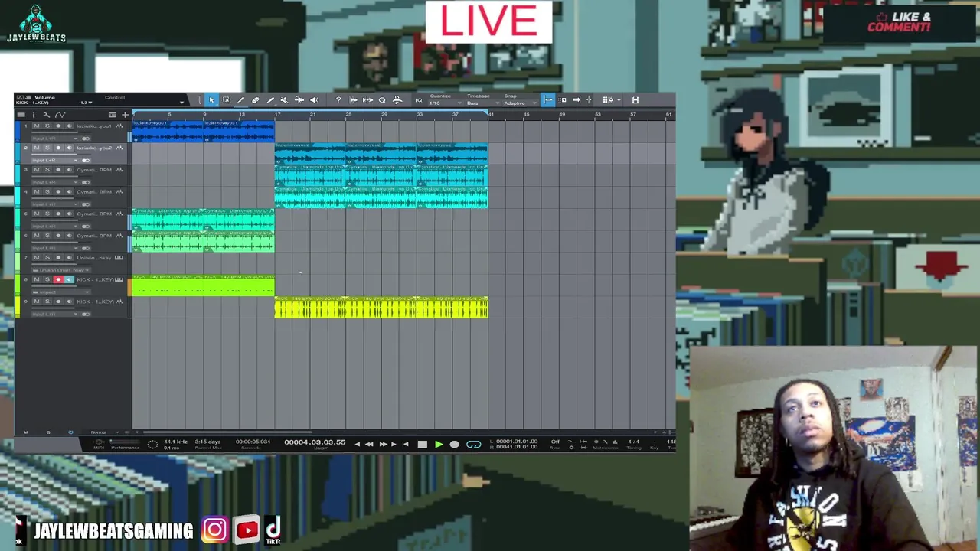Viewport: 980px width, 551px height.
Task: Click the Stop button in transport
Action: coord(422,444)
